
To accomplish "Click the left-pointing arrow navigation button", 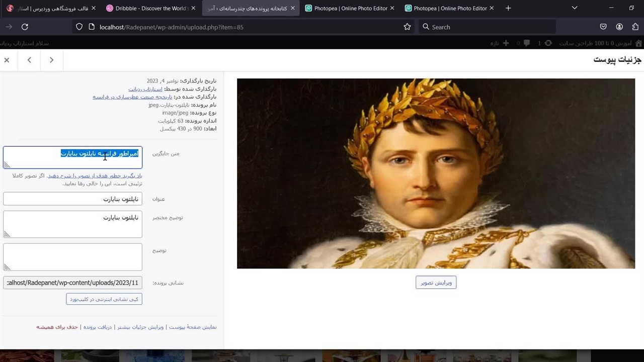I will (29, 60).
